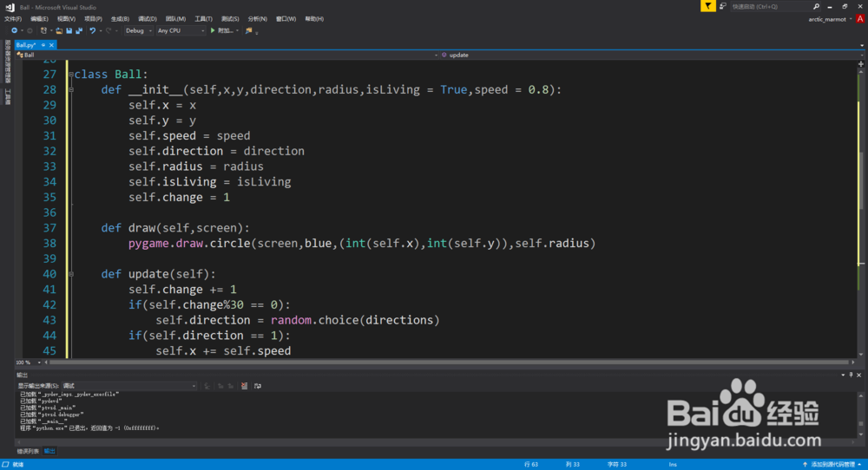Image resolution: width=868 pixels, height=470 pixels.
Task: Open the output source dropdown
Action: 129,386
